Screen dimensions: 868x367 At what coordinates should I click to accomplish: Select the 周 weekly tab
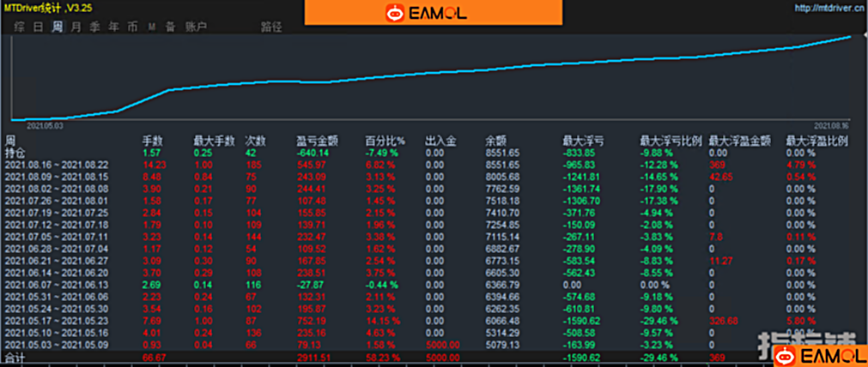tap(57, 27)
